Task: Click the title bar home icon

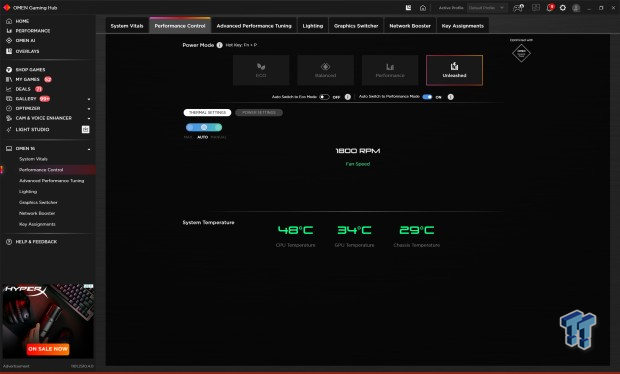Action: point(423,8)
